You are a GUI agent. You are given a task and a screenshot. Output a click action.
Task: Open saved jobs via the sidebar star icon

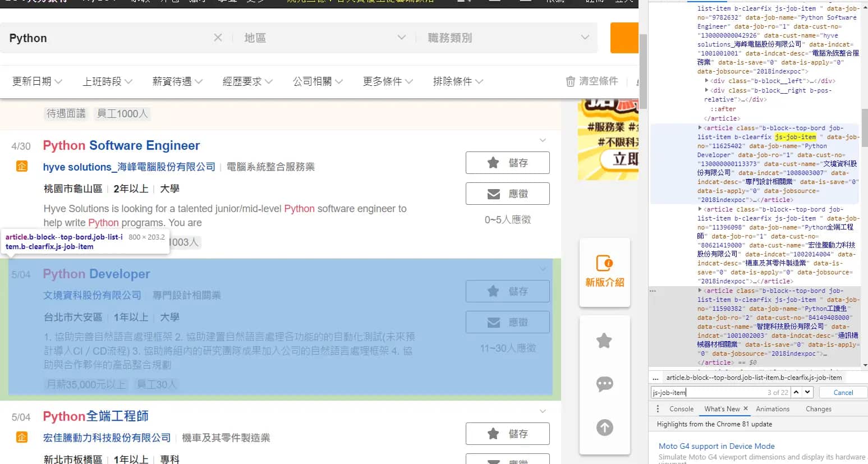[604, 341]
